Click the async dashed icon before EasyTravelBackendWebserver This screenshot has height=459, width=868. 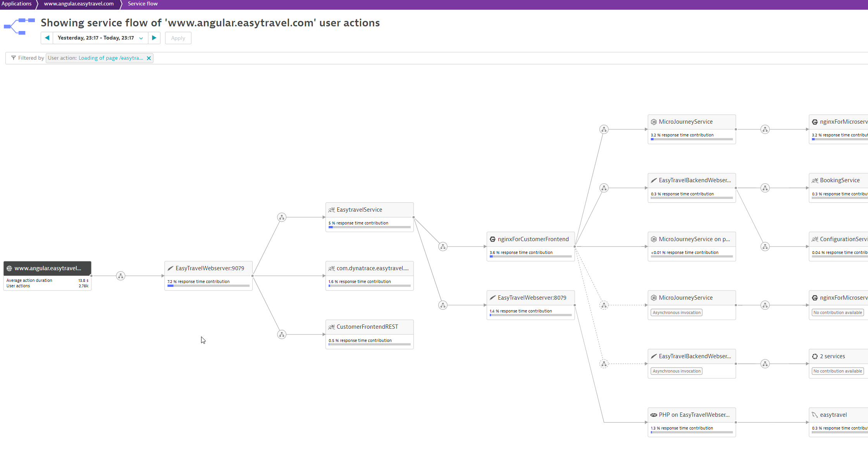coord(604,364)
